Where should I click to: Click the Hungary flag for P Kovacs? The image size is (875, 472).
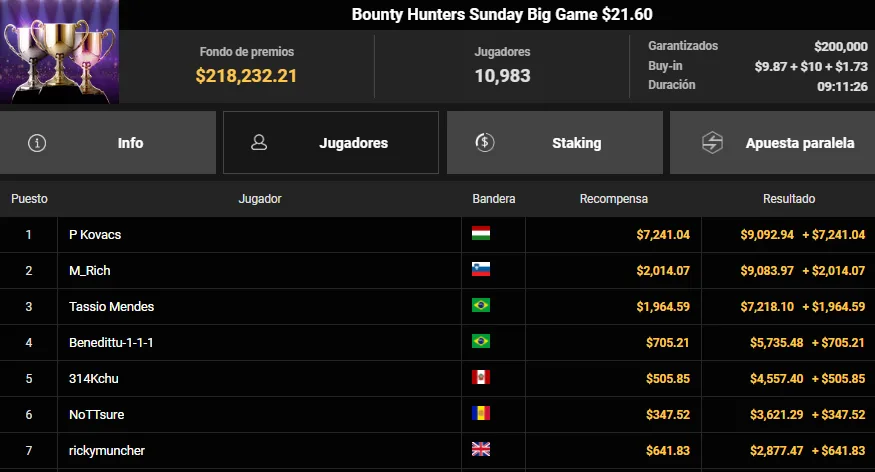[480, 233]
